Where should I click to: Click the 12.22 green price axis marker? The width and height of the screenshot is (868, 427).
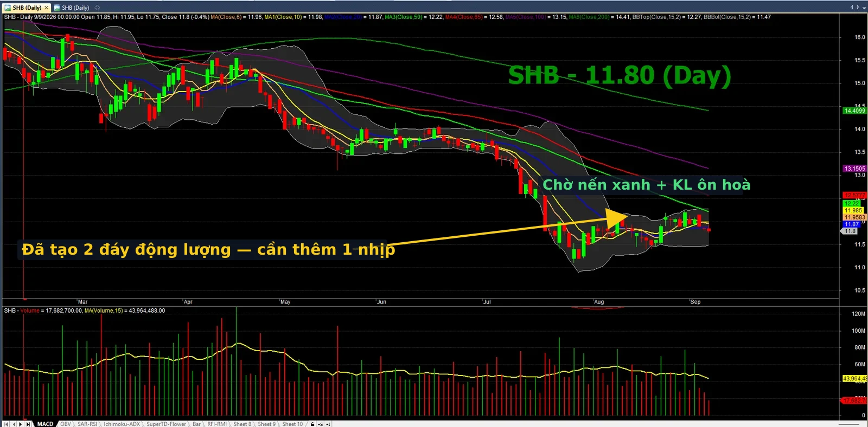851,203
